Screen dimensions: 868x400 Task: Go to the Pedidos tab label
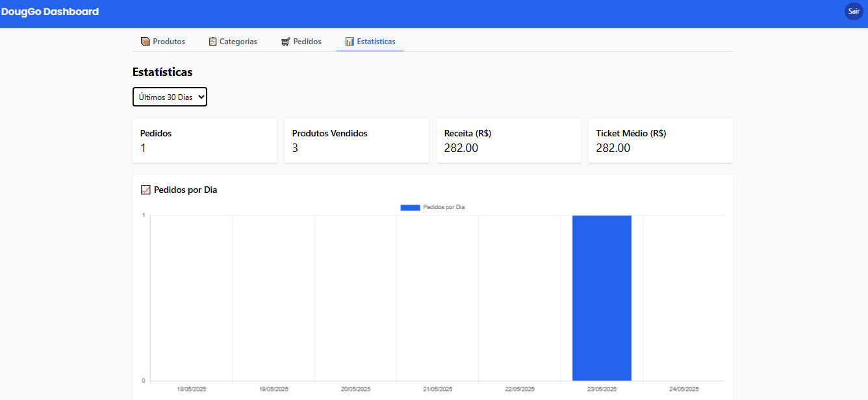pos(307,42)
